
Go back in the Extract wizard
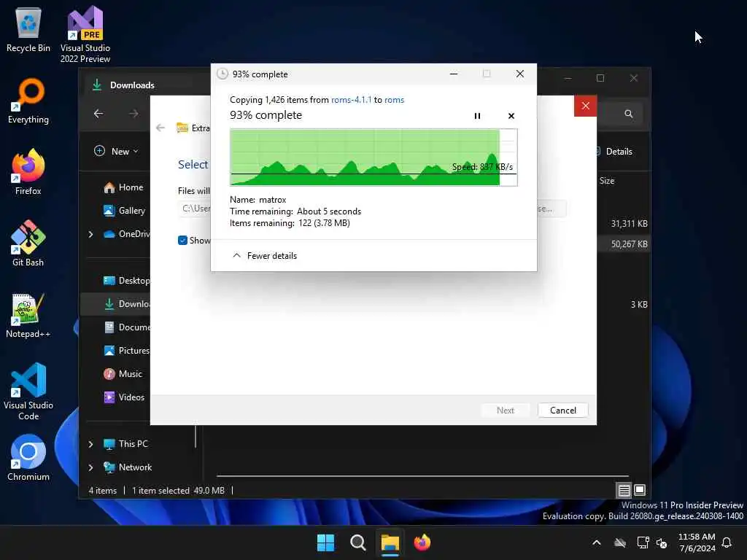pyautogui.click(x=160, y=128)
